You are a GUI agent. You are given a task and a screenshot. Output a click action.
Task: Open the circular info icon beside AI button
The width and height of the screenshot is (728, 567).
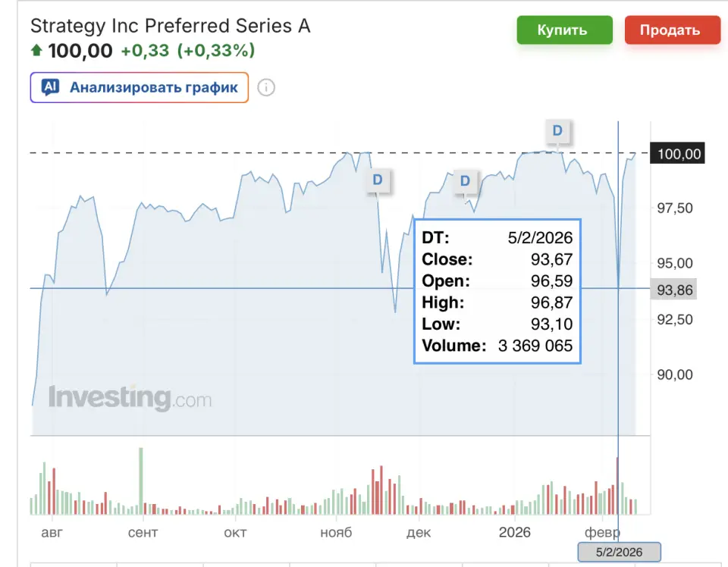pyautogui.click(x=265, y=87)
